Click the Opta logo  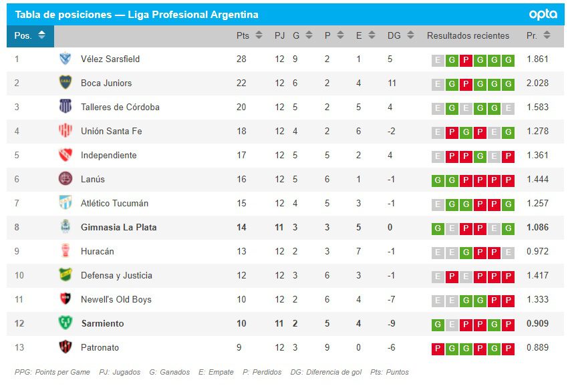[x=543, y=14]
